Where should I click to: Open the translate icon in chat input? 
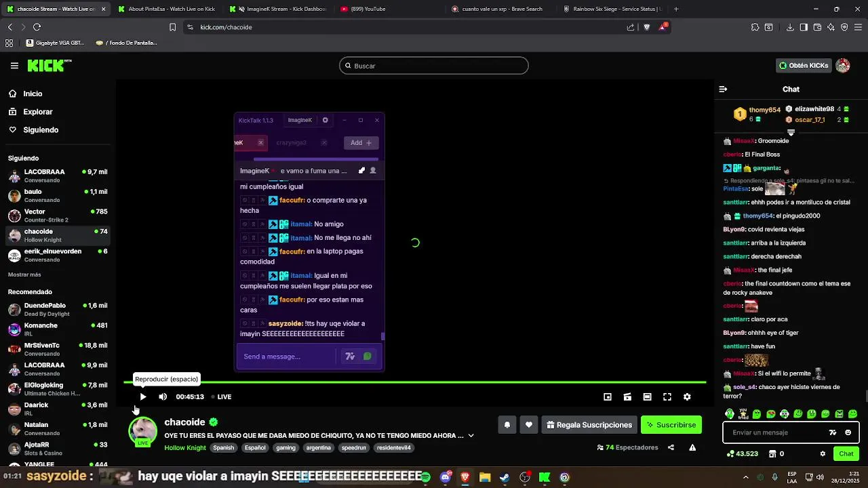tap(833, 432)
